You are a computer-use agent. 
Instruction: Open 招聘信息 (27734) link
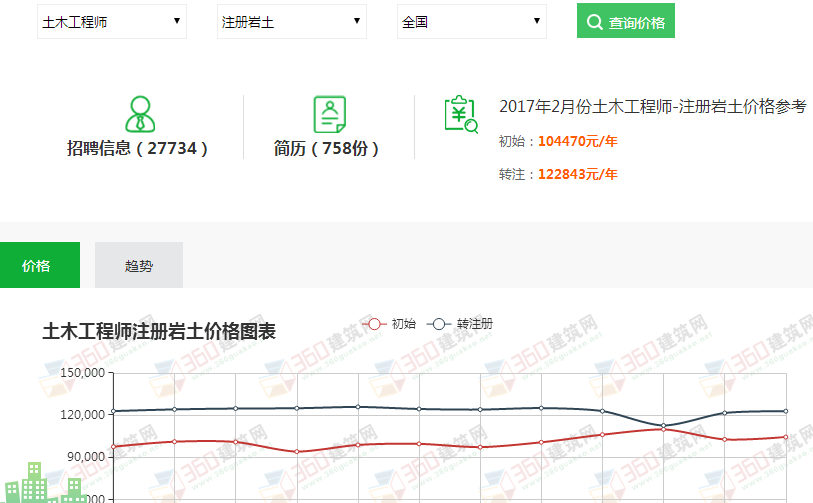pyautogui.click(x=138, y=149)
